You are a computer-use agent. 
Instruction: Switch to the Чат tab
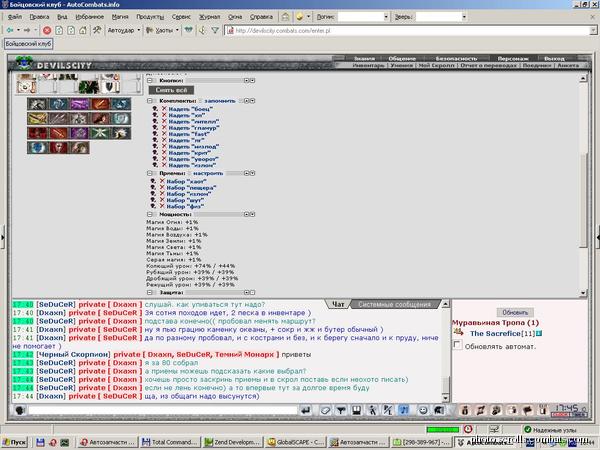click(x=338, y=304)
